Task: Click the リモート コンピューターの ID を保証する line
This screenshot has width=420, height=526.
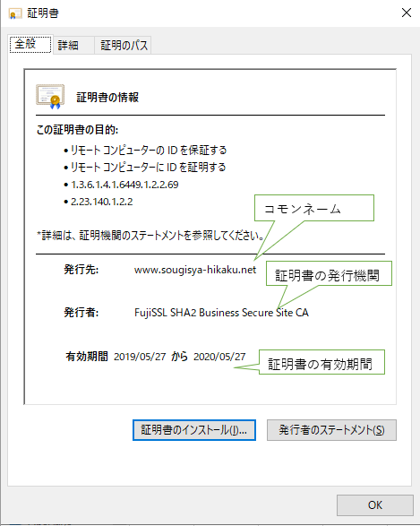Action: (149, 151)
